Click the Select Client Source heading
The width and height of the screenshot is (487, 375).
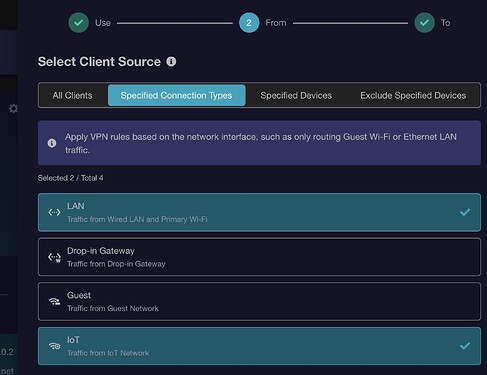(99, 62)
